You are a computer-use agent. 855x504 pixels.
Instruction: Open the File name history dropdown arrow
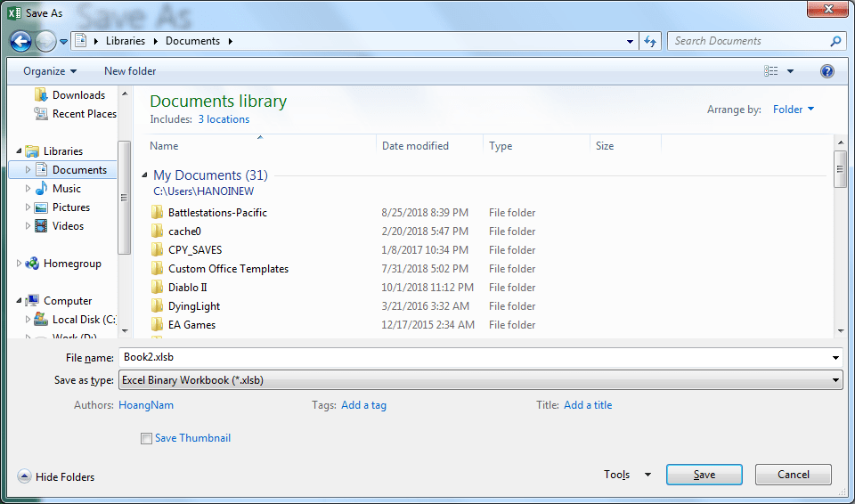(836, 358)
